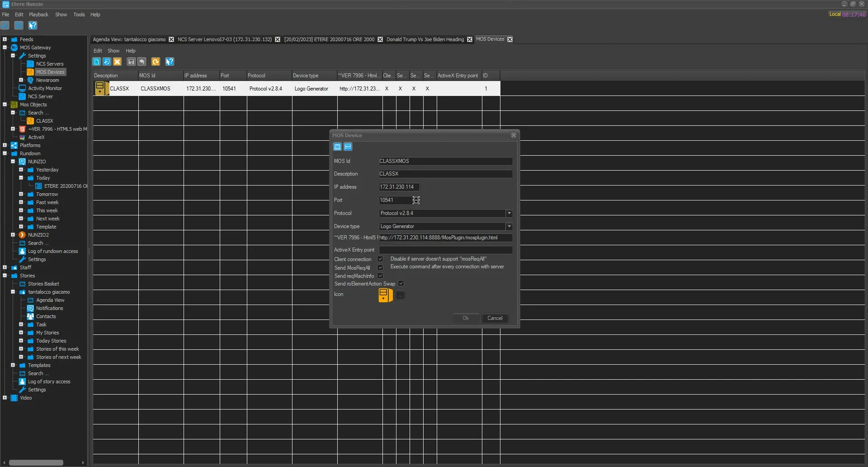The image size is (868, 467).
Task: Click the orange Delete X toolbar icon
Action: click(117, 62)
